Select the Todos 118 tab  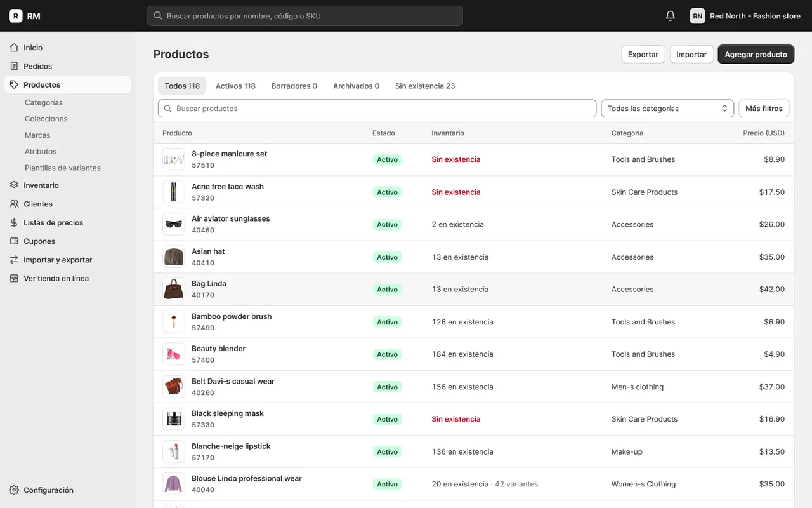tap(182, 86)
